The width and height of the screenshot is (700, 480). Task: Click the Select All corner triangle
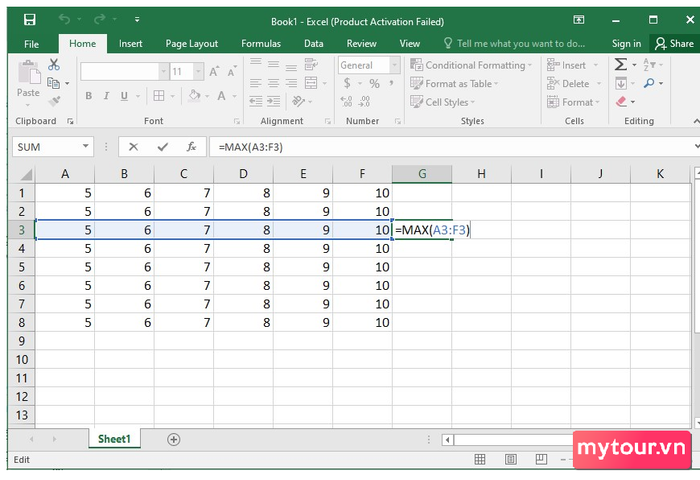(x=25, y=174)
